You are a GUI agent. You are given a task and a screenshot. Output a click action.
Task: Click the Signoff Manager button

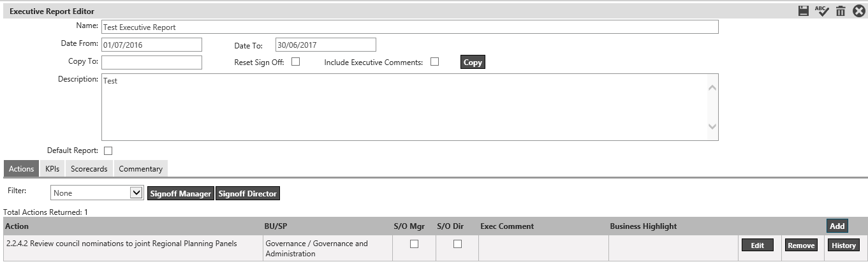pyautogui.click(x=181, y=193)
